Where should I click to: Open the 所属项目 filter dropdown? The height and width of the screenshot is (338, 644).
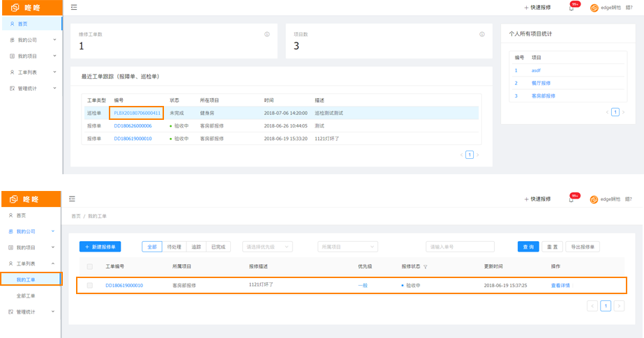[x=347, y=247]
